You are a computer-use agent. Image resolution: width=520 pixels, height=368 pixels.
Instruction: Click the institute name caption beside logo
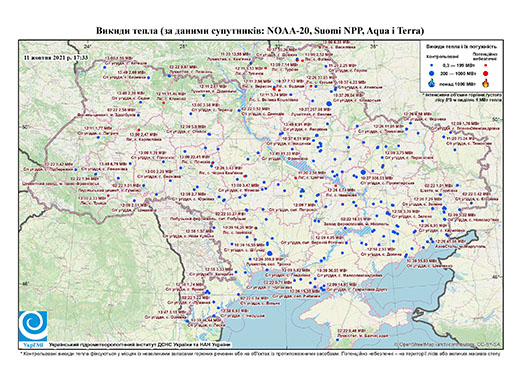pyautogui.click(x=140, y=345)
